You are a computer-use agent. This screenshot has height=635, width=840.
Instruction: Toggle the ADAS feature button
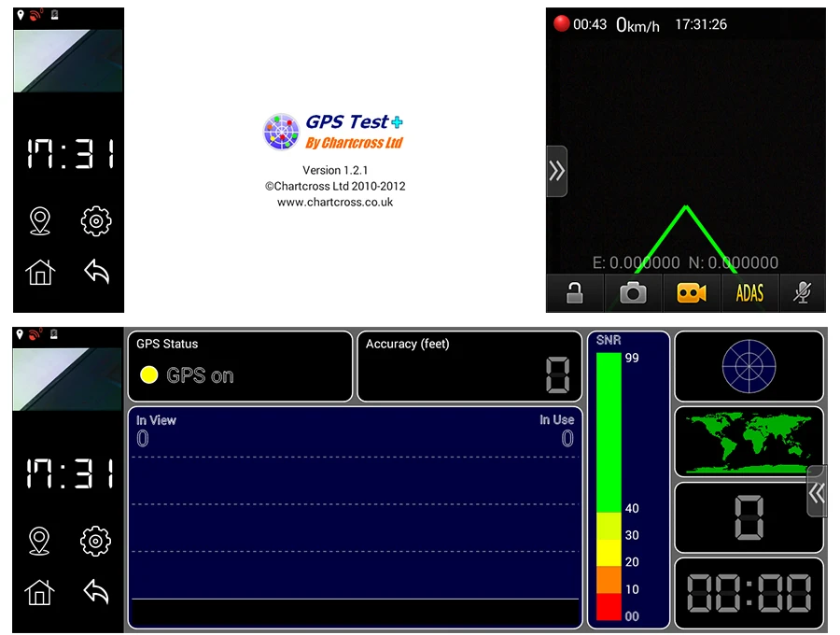click(749, 292)
